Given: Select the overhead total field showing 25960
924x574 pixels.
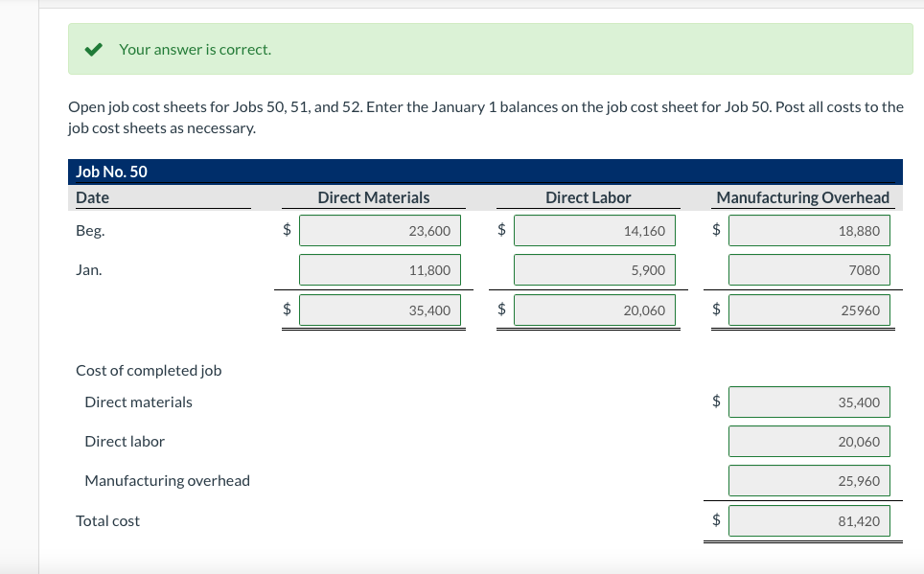Looking at the screenshot, I should tap(809, 310).
